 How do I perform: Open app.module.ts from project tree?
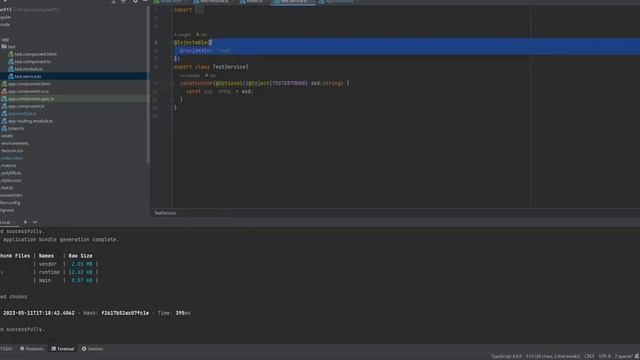tap(22, 113)
